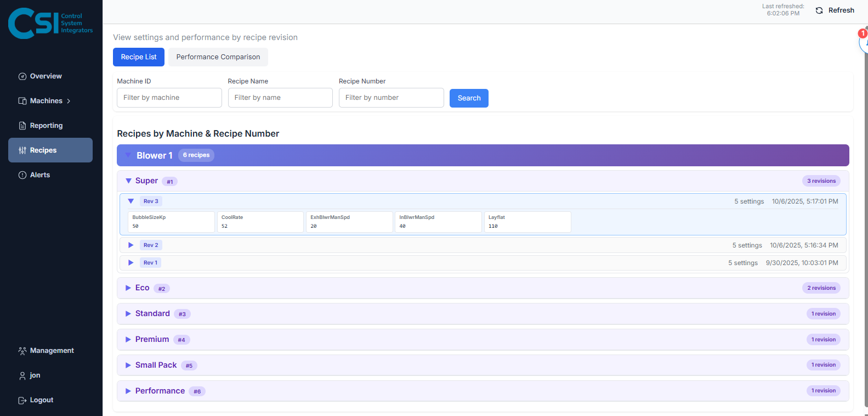Click the Refresh button
Image resolution: width=868 pixels, height=416 pixels.
click(x=835, y=10)
